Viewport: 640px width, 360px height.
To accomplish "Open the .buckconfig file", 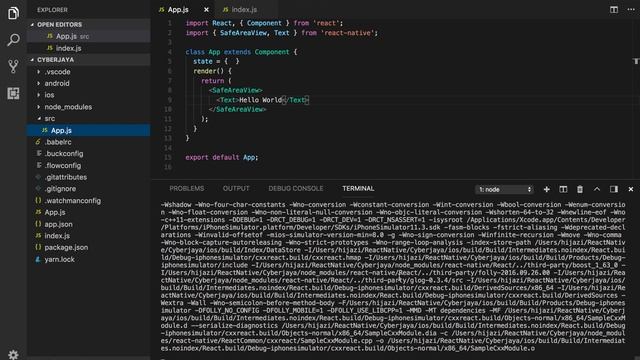I will pyautogui.click(x=64, y=154).
